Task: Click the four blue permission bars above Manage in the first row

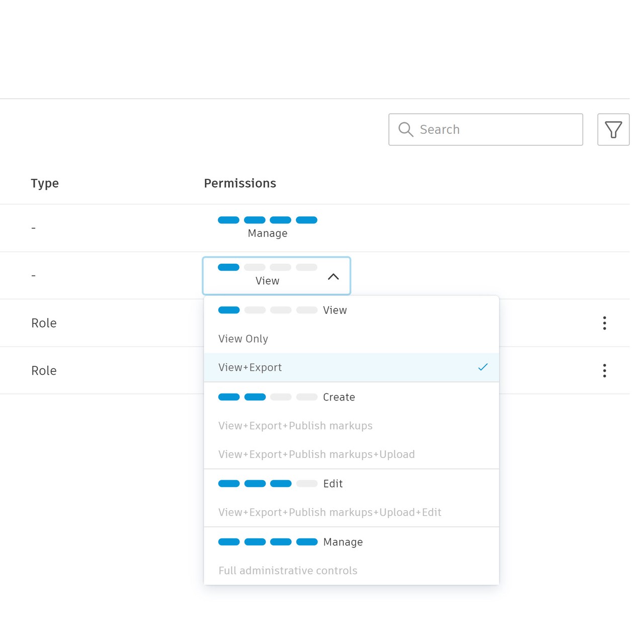Action: click(268, 220)
